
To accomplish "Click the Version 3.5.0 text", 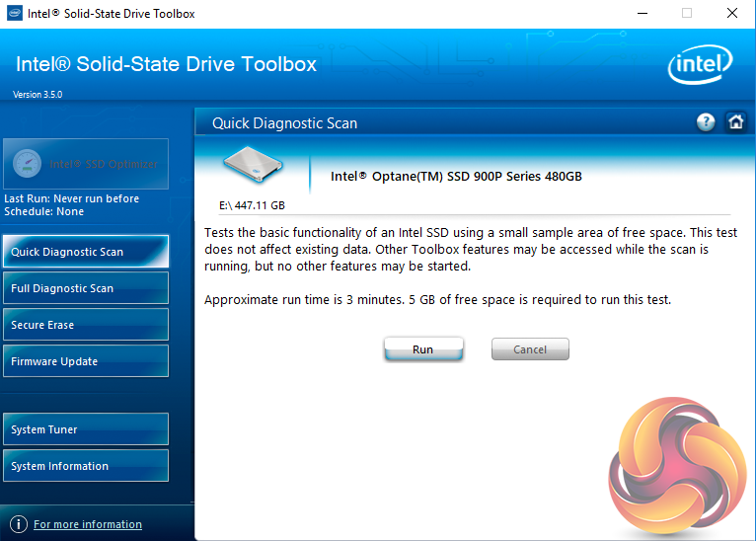I will pos(38,95).
